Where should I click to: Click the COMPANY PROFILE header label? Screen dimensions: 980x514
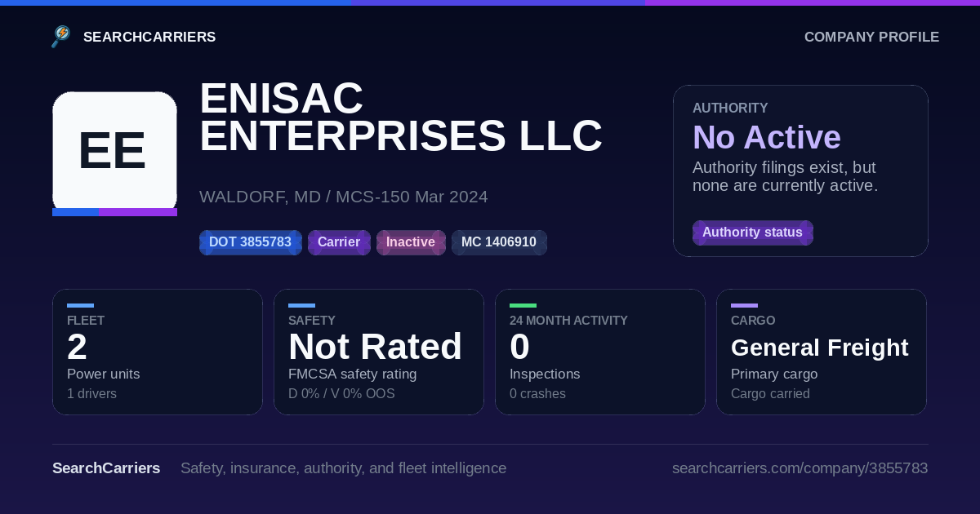point(871,37)
